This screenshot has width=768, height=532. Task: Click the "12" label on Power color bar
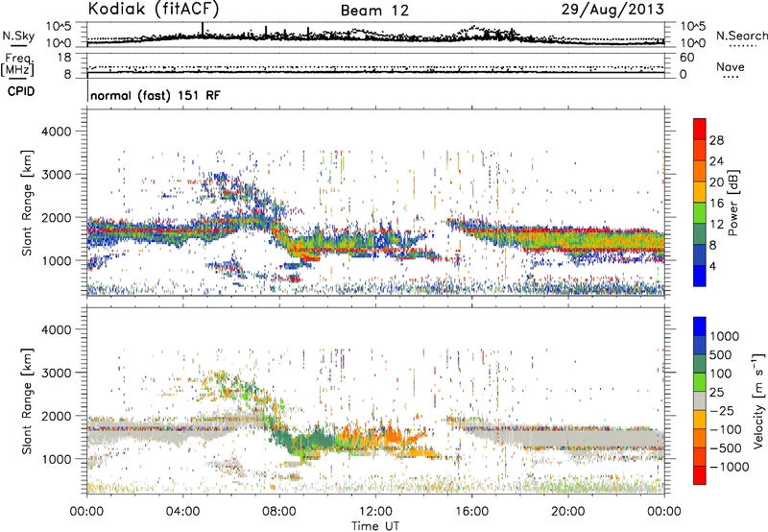click(x=716, y=225)
